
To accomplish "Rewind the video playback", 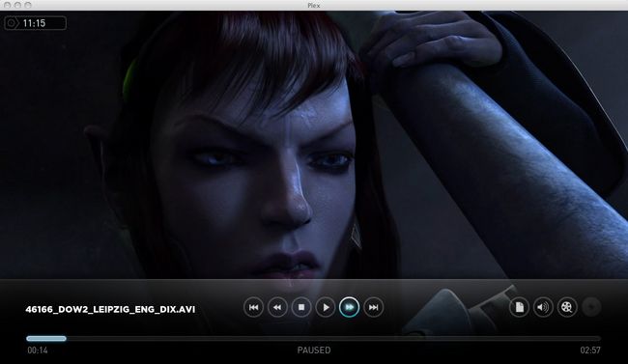I will [277, 307].
